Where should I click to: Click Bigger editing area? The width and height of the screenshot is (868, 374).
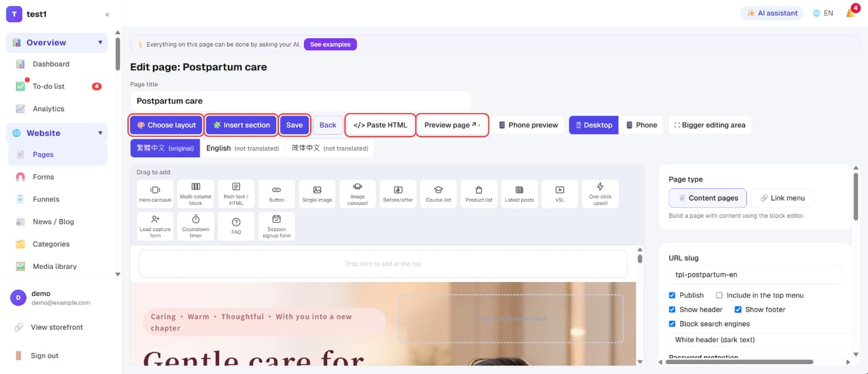pyautogui.click(x=710, y=125)
